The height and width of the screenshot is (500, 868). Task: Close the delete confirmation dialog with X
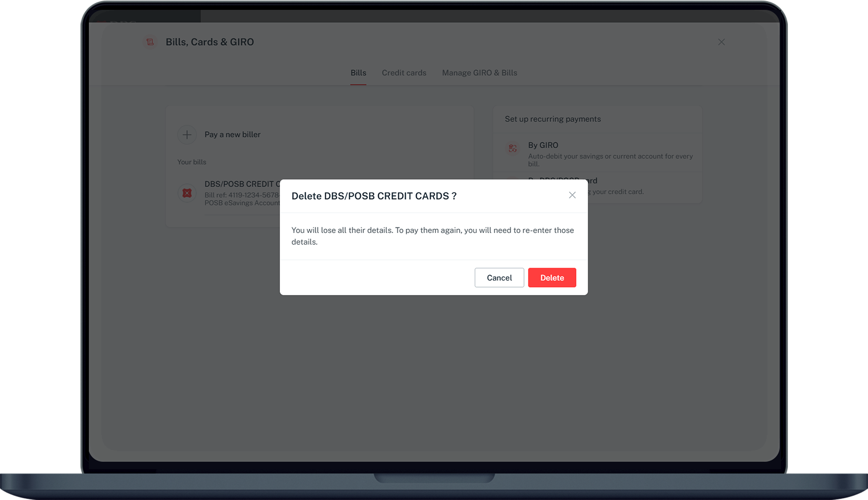click(x=572, y=195)
